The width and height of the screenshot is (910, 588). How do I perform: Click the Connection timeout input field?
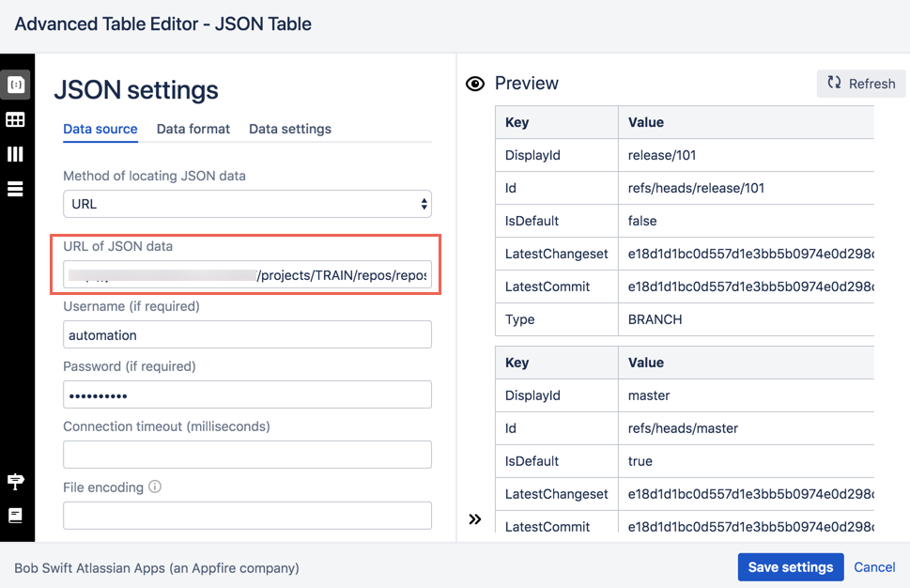pyautogui.click(x=247, y=455)
